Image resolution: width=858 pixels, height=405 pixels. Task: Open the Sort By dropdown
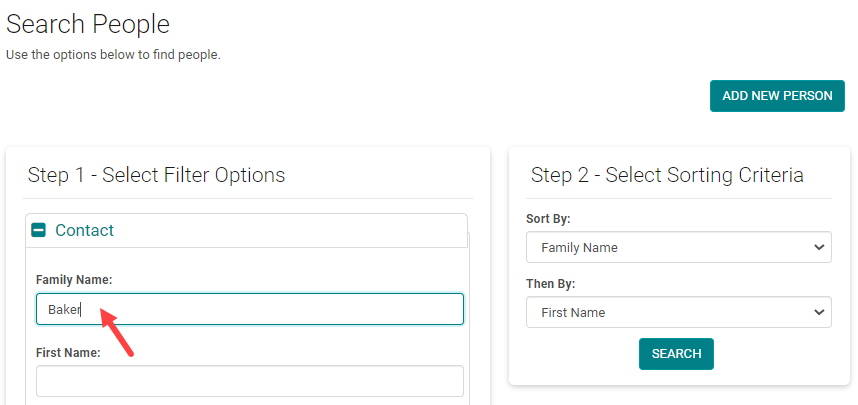[x=678, y=247]
